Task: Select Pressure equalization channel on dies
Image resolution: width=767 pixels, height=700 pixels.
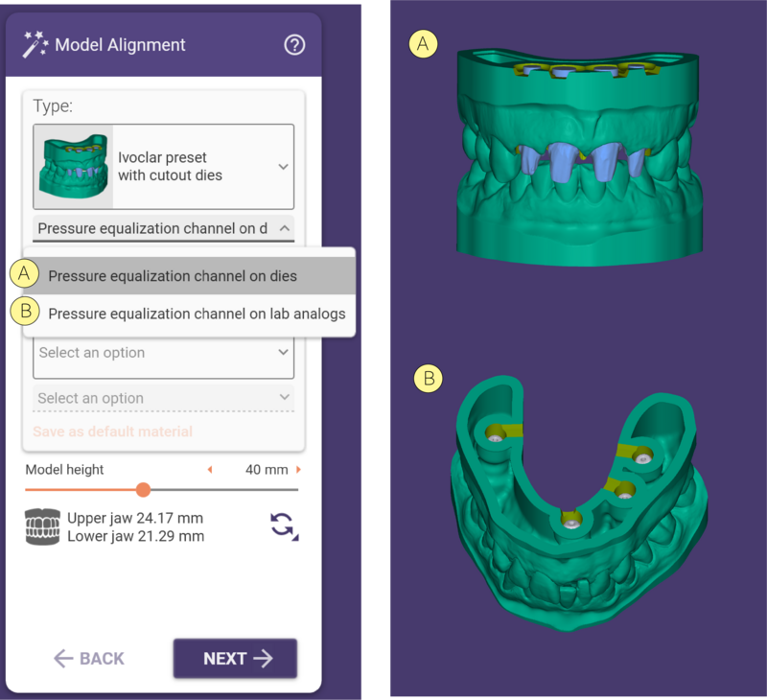Action: [x=189, y=276]
